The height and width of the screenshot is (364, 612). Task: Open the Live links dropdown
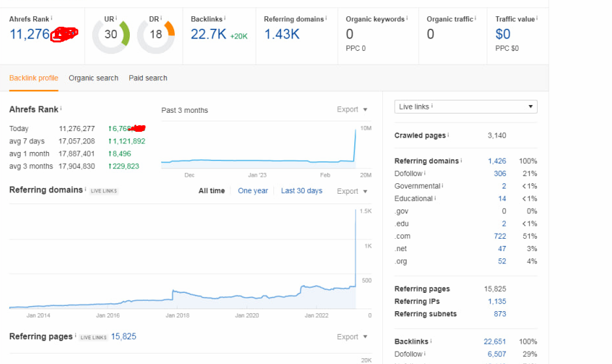(x=466, y=106)
